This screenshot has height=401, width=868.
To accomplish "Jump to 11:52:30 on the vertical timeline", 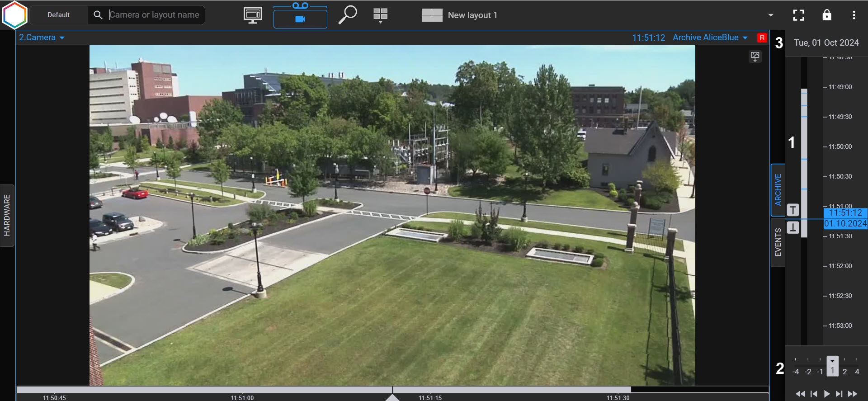I will [840, 296].
